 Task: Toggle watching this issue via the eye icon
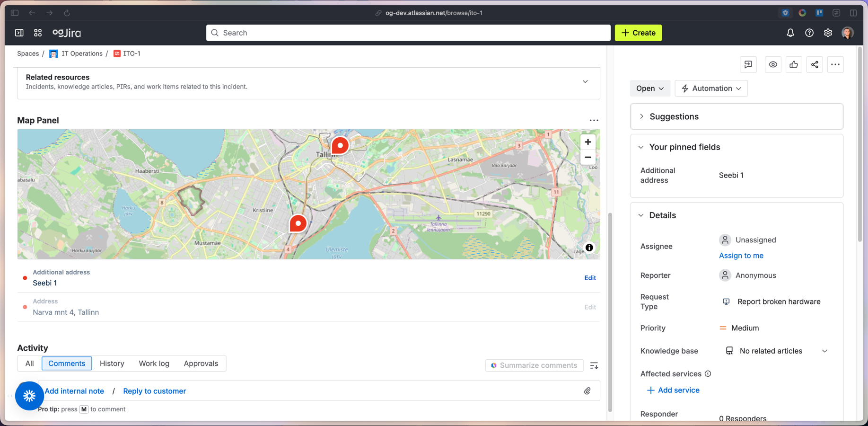[773, 64]
